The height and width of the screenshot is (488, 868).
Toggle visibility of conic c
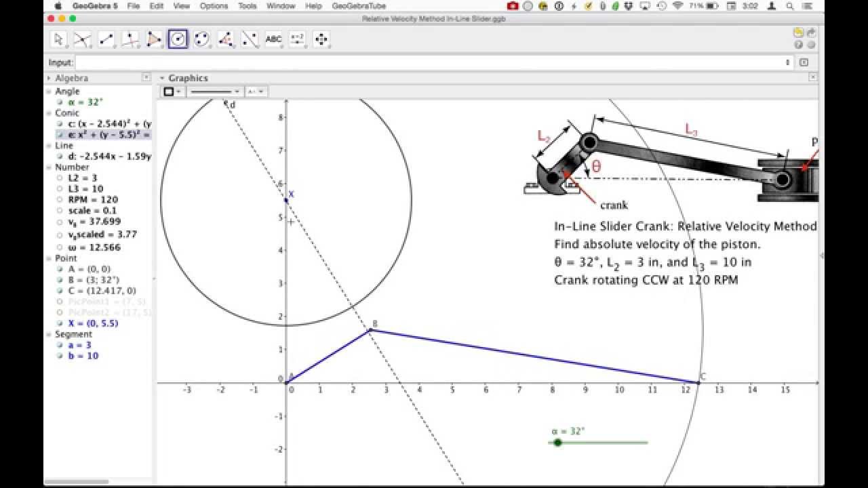(60, 124)
